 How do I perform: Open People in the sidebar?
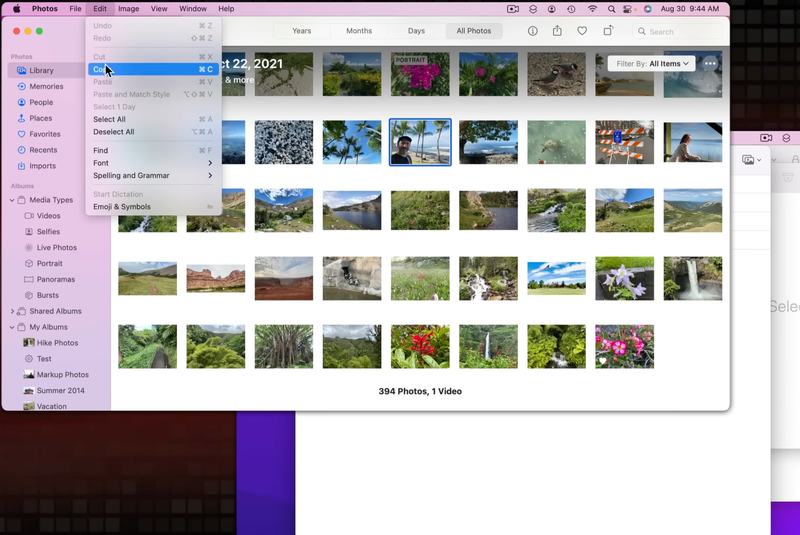pos(41,102)
